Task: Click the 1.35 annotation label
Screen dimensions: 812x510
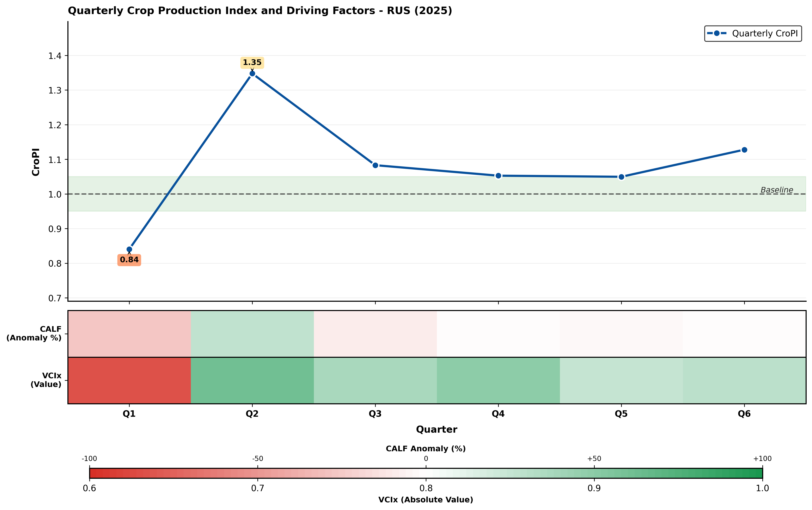Action: (x=252, y=63)
